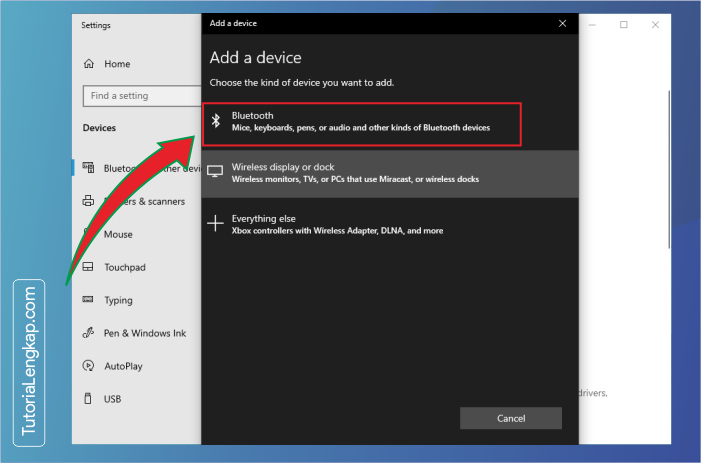Viewport: 701px width, 463px height.
Task: Close the Add a device dialog
Action: tap(562, 23)
